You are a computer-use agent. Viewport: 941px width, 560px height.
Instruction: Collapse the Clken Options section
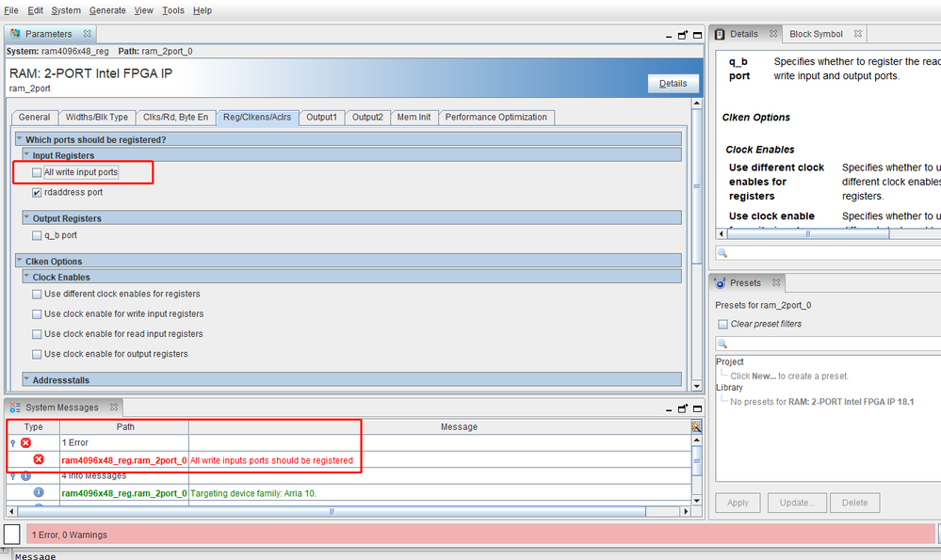[19, 260]
